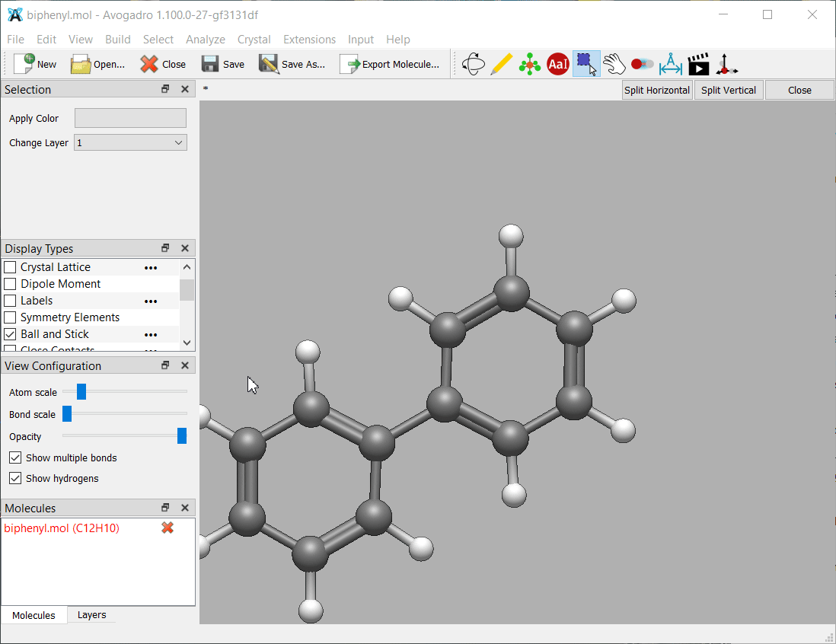Click the Opacity slider handle
The width and height of the screenshot is (836, 644).
click(x=182, y=435)
